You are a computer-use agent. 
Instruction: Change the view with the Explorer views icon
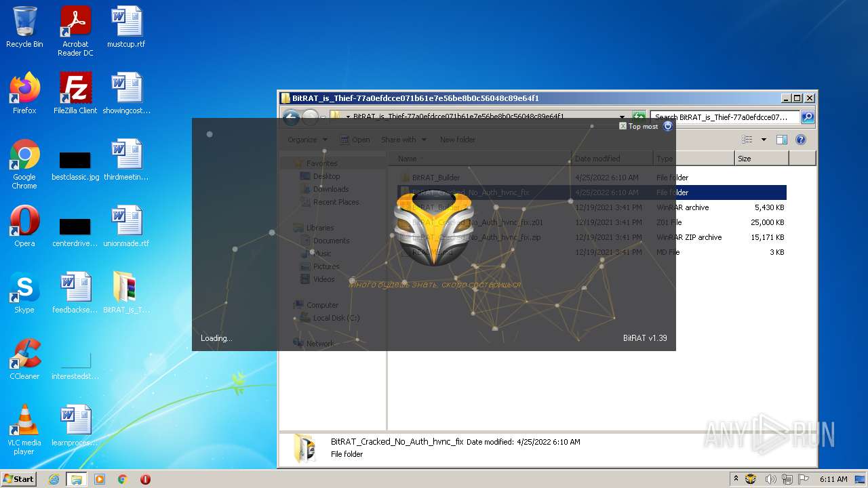click(x=747, y=140)
